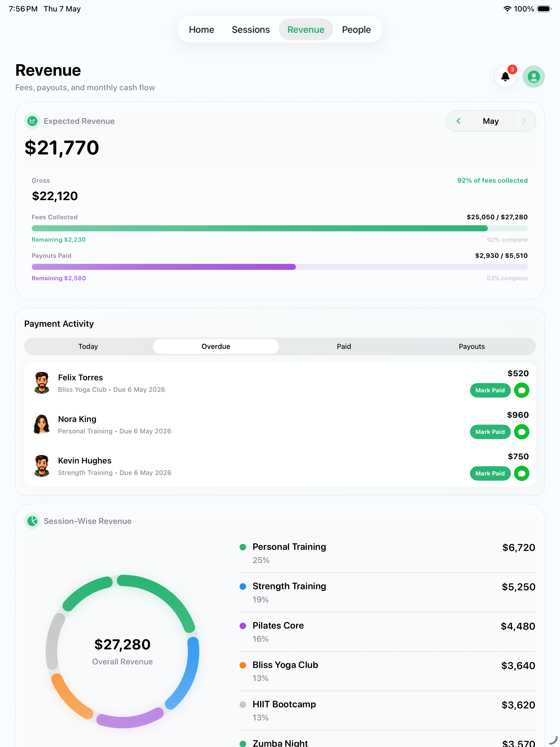This screenshot has height=747, width=560.
Task: Open the notifications bell icon
Action: (505, 77)
